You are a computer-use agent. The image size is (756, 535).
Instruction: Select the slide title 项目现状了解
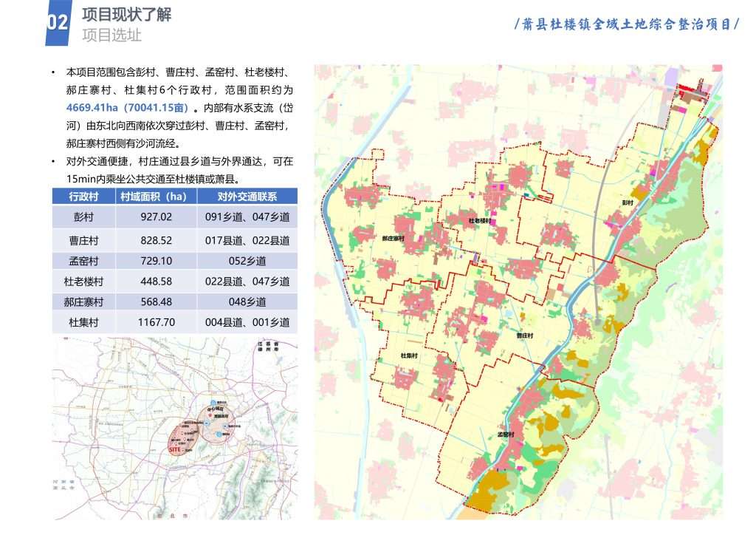click(x=126, y=16)
